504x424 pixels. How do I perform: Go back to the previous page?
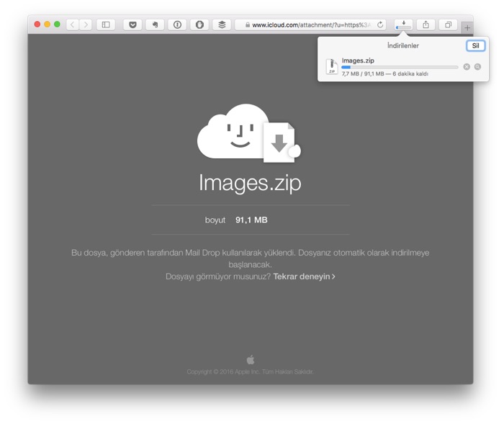tap(73, 24)
